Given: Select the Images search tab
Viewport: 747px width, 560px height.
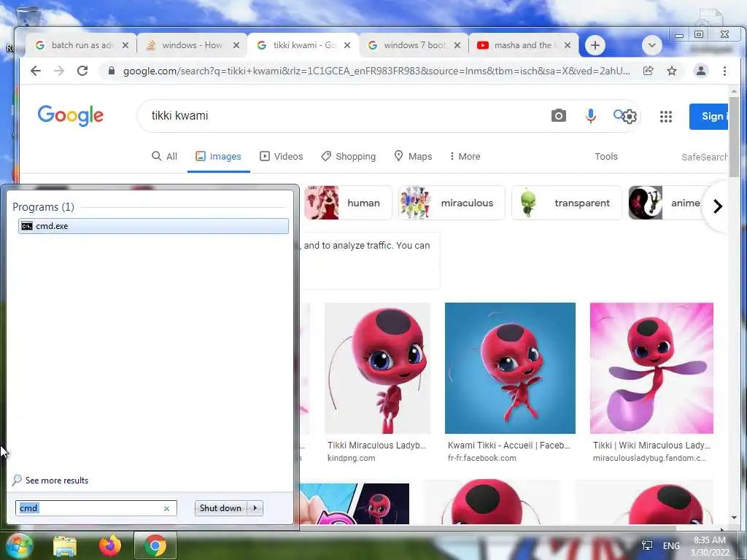Looking at the screenshot, I should point(219,156).
